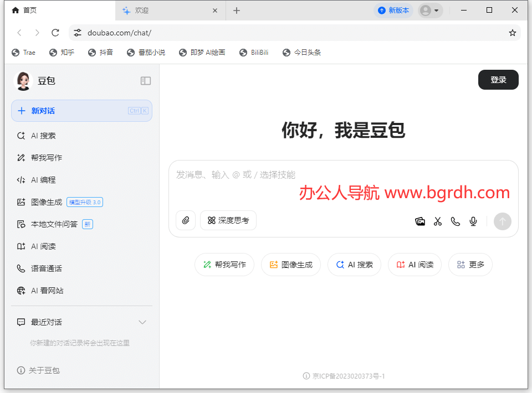Select the AI 搜索 quick skill chip
Viewport: 532px width, 393px height.
coord(354,265)
